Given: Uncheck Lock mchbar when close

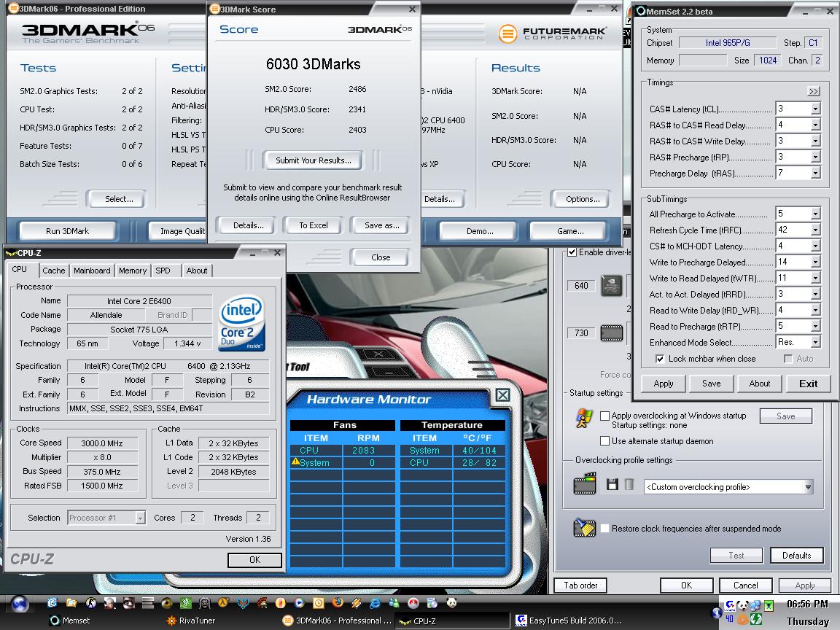Looking at the screenshot, I should [660, 359].
